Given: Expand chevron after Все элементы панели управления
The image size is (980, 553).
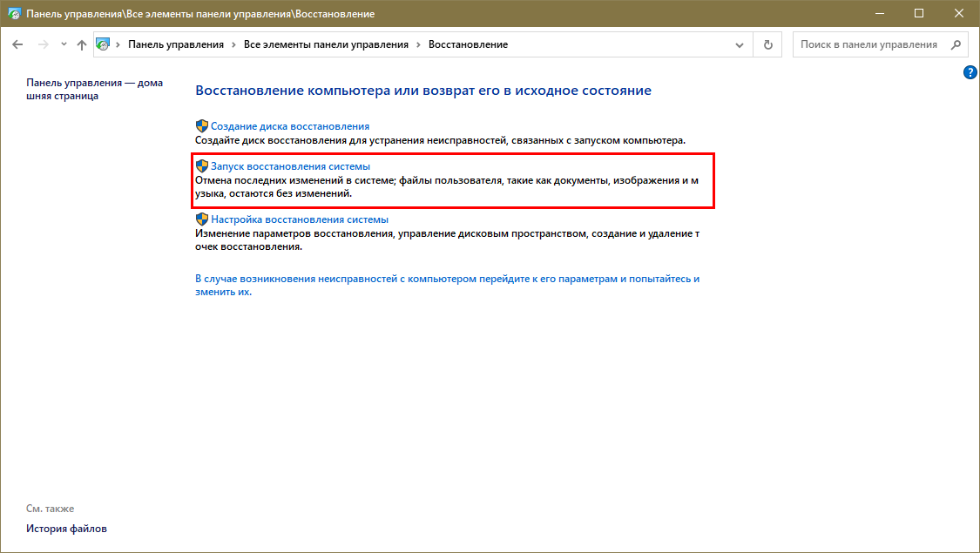Looking at the screenshot, I should coord(419,44).
